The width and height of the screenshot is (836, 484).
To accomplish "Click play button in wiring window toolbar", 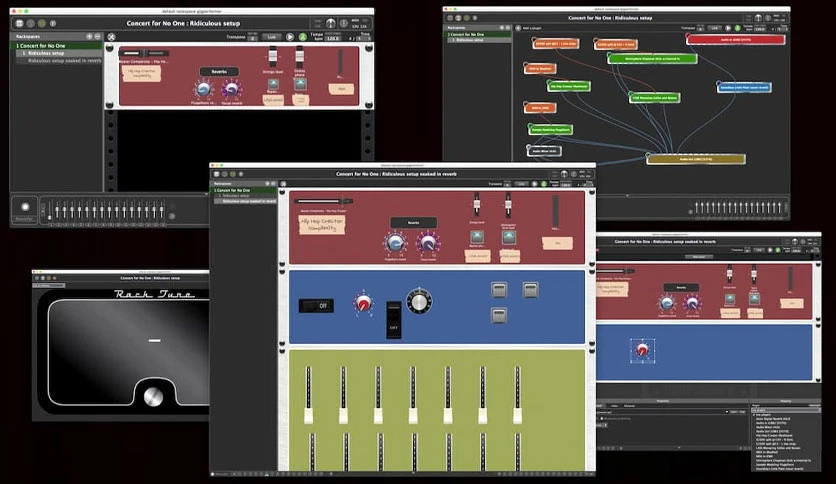I will 728,28.
